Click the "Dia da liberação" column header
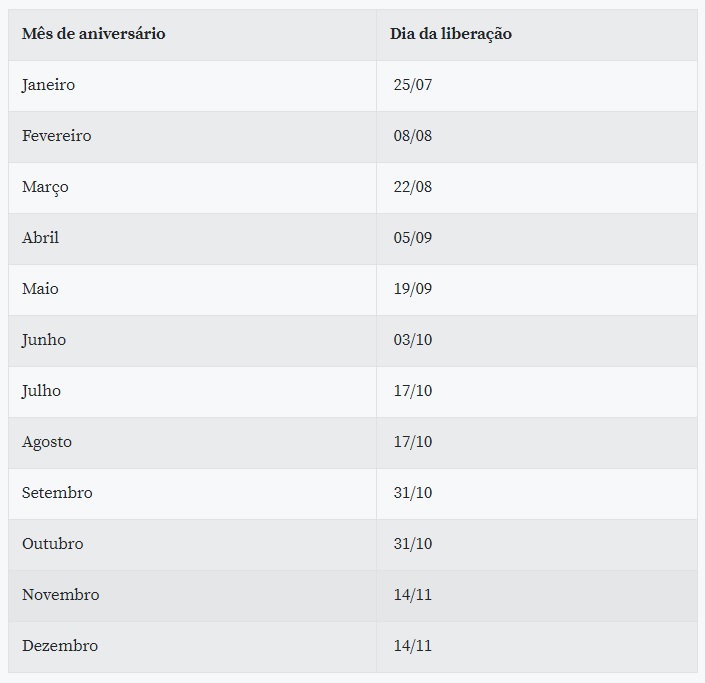Viewport: 705px width, 683px height. coord(451,34)
